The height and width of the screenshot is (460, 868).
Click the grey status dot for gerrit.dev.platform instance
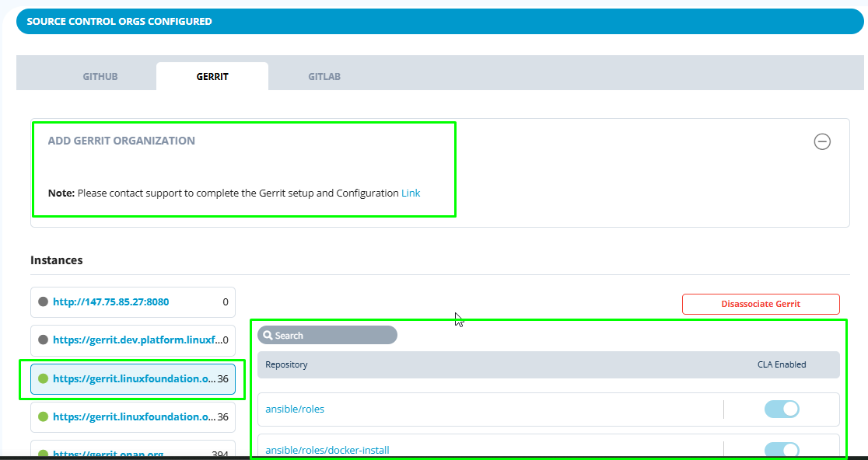[43, 340]
